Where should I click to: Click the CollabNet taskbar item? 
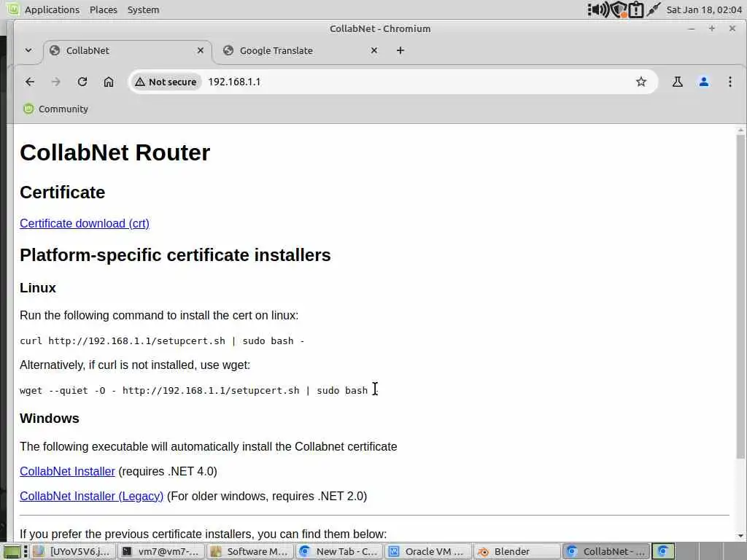pyautogui.click(x=606, y=551)
